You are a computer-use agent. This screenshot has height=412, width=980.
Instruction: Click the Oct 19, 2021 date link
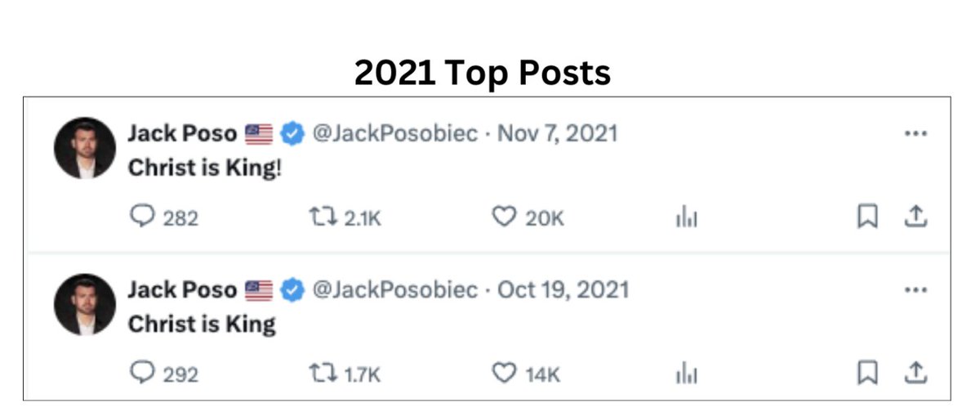[x=563, y=289]
